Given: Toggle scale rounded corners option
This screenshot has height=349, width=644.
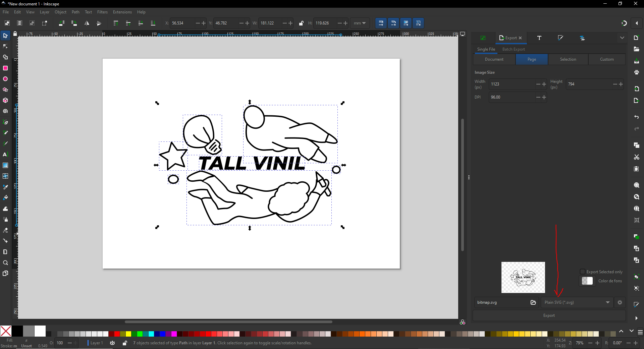Looking at the screenshot, I should 393,23.
